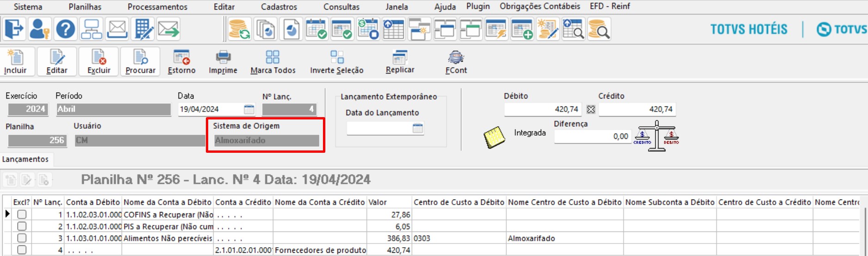Screen dimensions: 868x256
Task: Open the Sistema menu
Action: [x=28, y=7]
